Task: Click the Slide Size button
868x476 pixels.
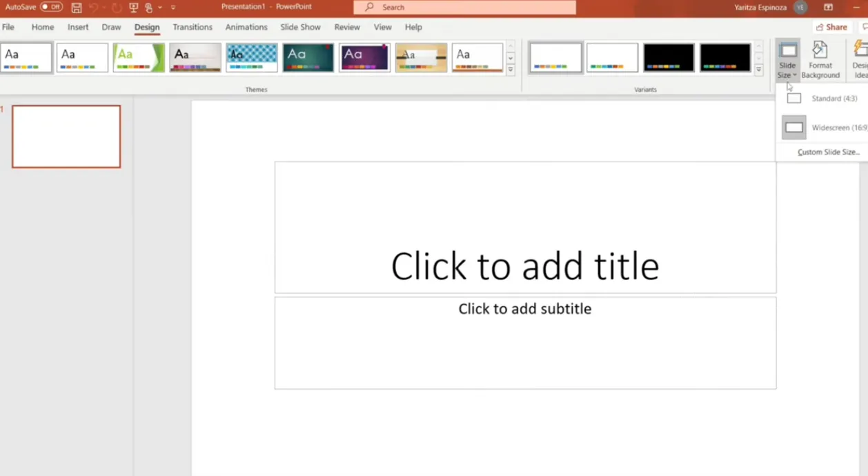Action: [x=787, y=59]
